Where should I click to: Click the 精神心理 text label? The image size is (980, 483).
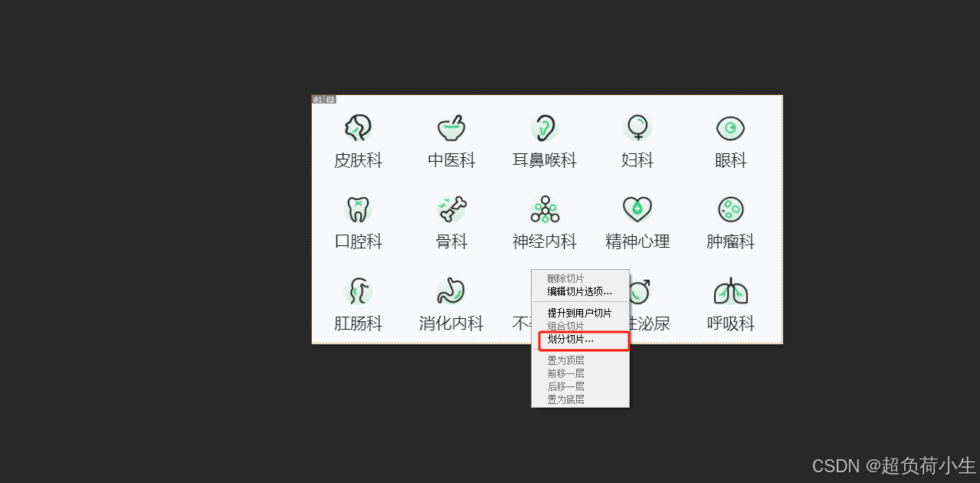pos(637,242)
